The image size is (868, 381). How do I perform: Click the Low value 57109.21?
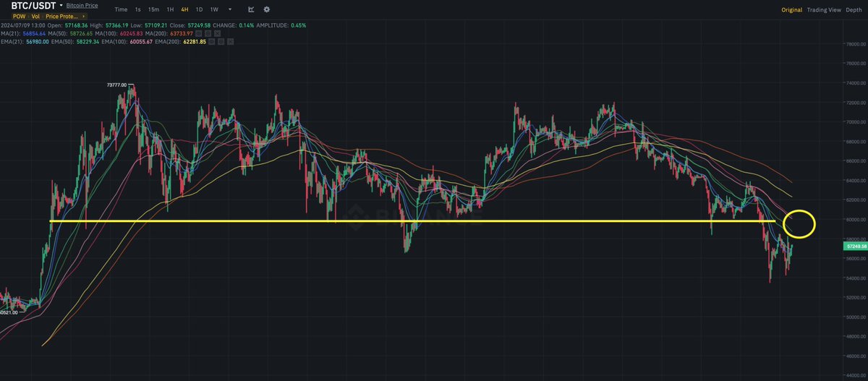pyautogui.click(x=156, y=25)
